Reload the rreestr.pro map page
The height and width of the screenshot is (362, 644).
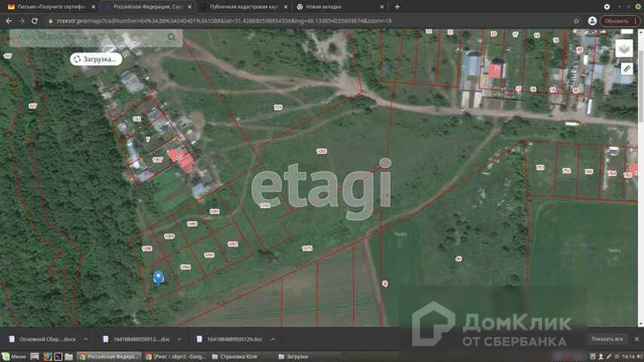35,21
